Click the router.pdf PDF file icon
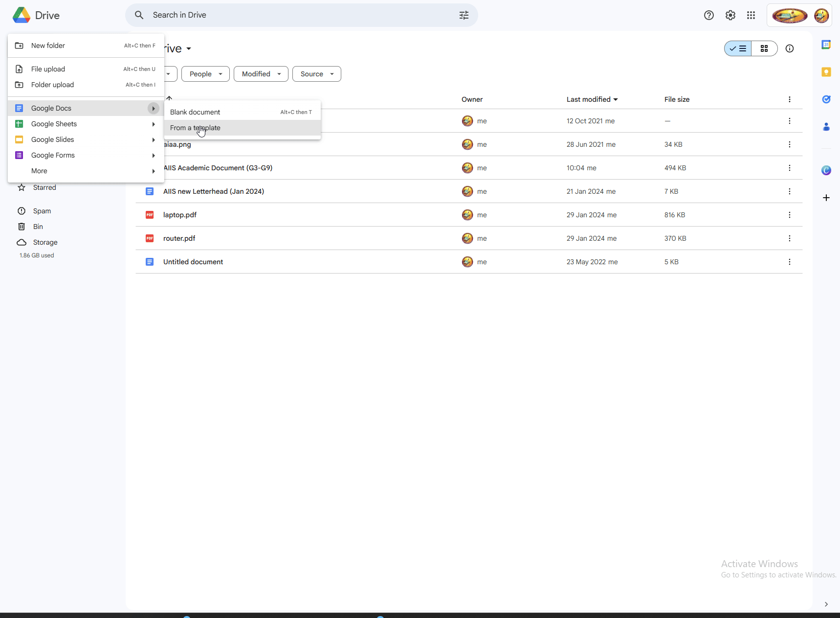 click(x=150, y=238)
